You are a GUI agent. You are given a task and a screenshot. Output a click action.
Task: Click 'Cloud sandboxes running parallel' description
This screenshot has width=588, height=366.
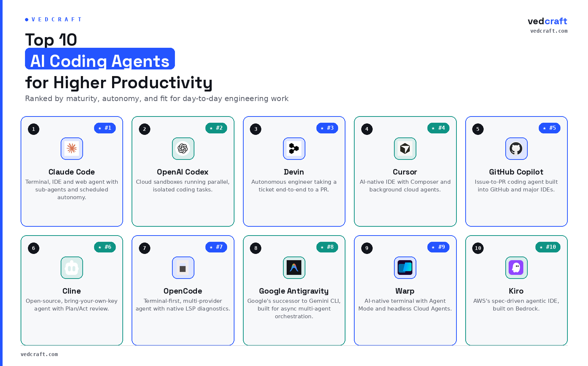[x=183, y=186]
